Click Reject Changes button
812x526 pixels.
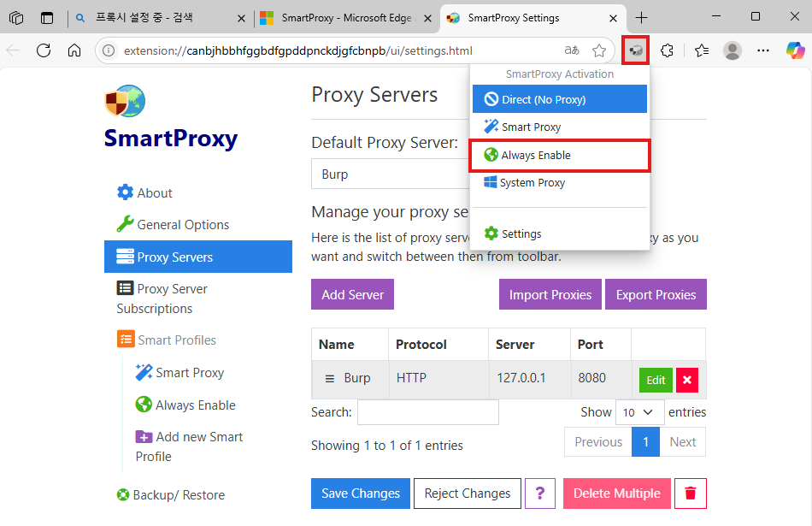[x=467, y=493]
